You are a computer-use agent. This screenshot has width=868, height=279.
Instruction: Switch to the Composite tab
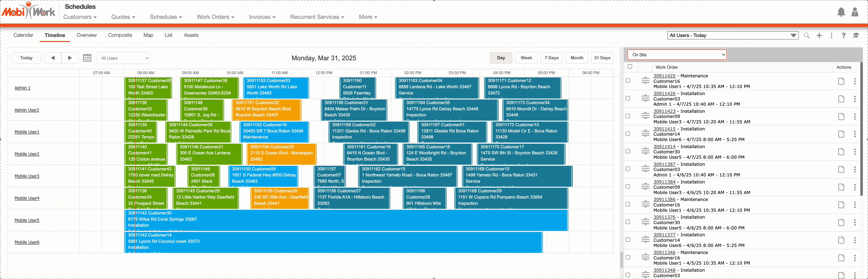click(x=120, y=35)
